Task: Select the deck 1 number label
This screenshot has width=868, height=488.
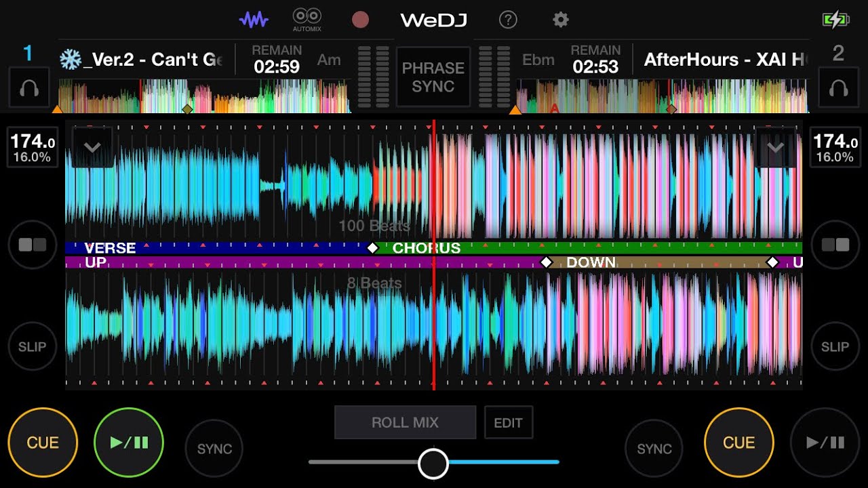Action: (28, 53)
